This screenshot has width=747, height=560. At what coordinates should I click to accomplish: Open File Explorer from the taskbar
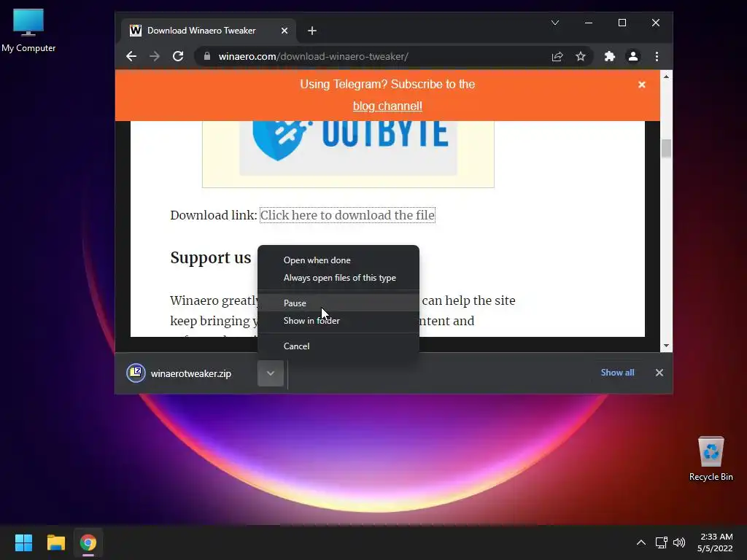(x=55, y=542)
